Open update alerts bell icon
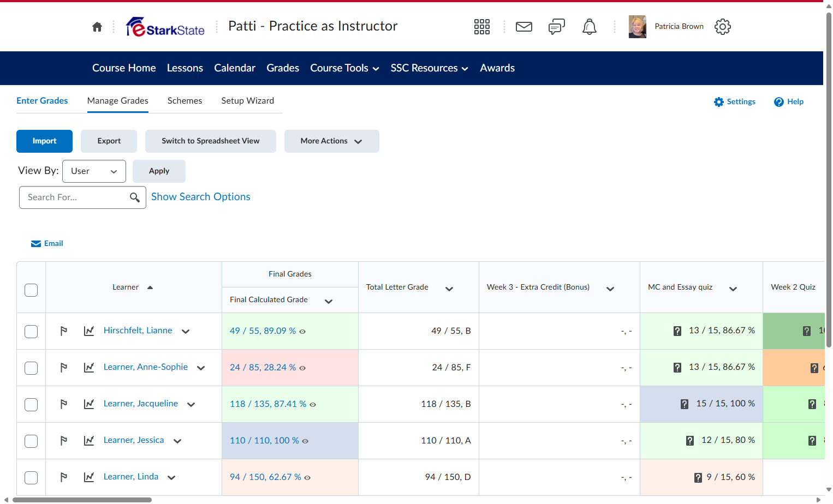The height and width of the screenshot is (504, 833). (x=590, y=27)
